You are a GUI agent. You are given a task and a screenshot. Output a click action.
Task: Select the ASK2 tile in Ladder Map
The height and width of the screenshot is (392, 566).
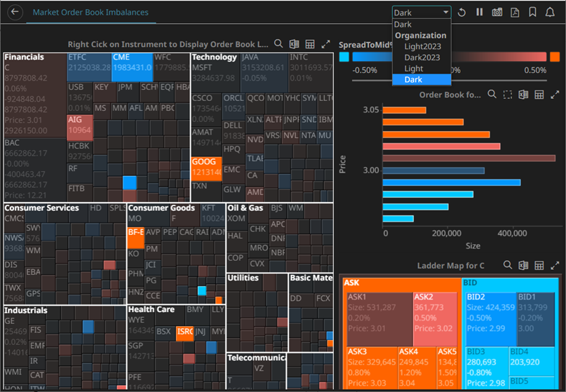click(436, 319)
